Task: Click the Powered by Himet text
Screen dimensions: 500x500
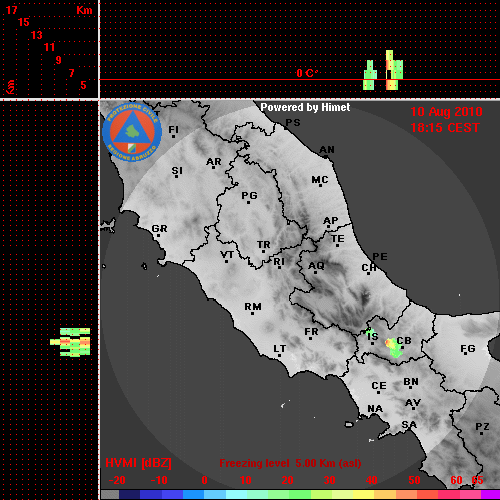Action: click(305, 107)
